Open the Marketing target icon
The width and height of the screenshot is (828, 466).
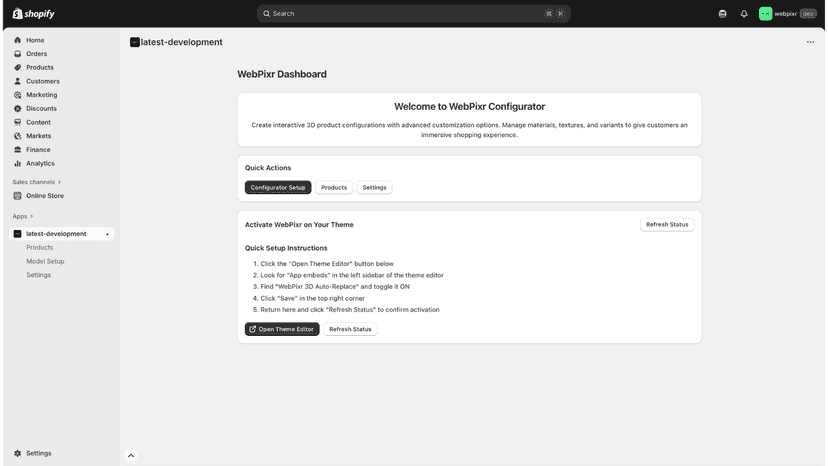coord(17,95)
